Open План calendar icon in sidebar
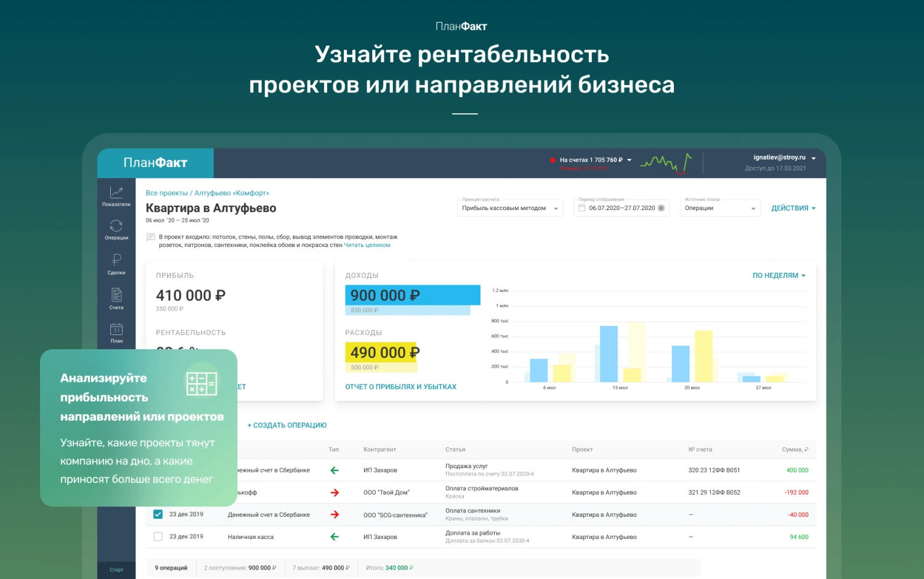Viewport: 924px width, 579px height. point(116,333)
